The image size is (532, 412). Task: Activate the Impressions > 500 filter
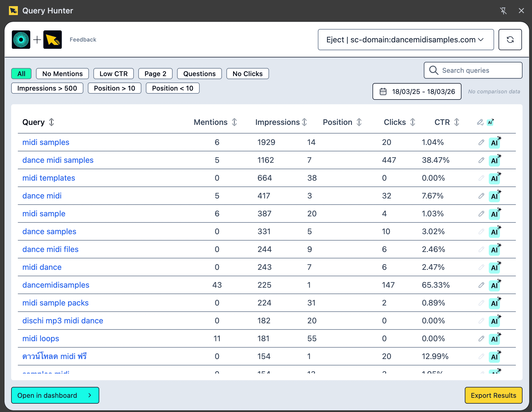(x=47, y=88)
